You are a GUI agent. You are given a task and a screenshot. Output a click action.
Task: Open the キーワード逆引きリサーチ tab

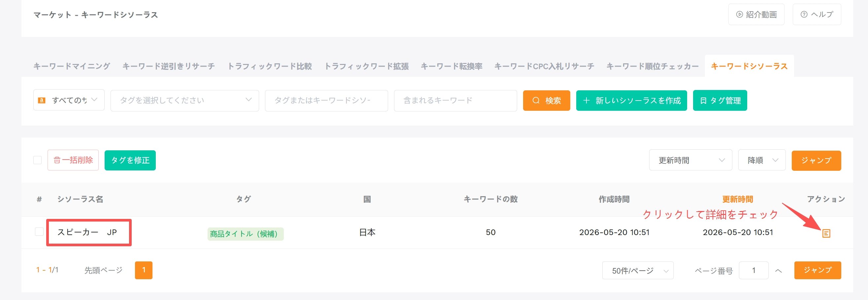pyautogui.click(x=168, y=66)
